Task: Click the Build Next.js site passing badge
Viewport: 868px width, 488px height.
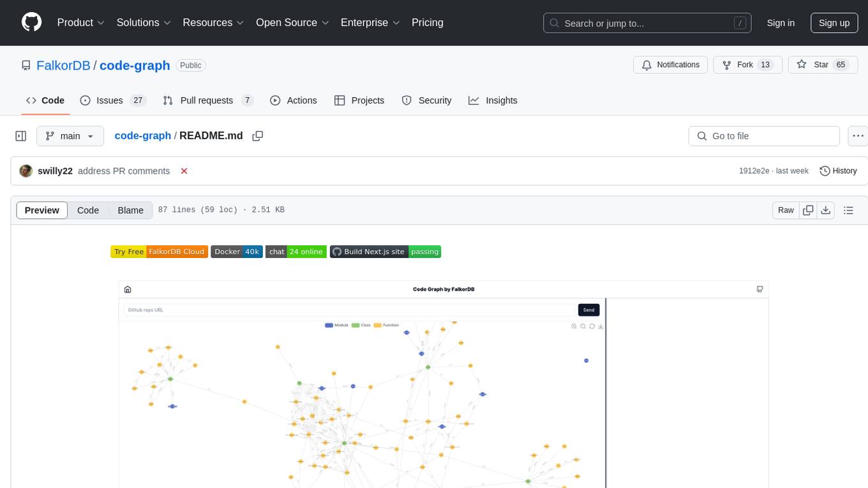Action: click(x=385, y=252)
